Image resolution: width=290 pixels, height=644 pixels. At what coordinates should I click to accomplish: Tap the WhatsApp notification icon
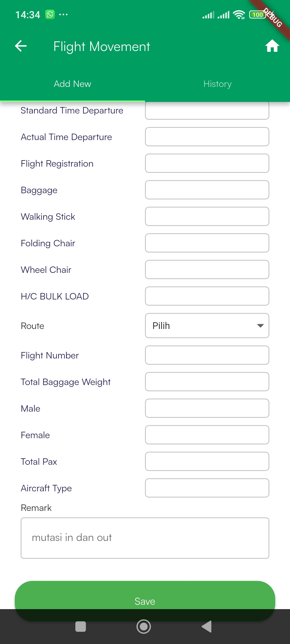[50, 14]
